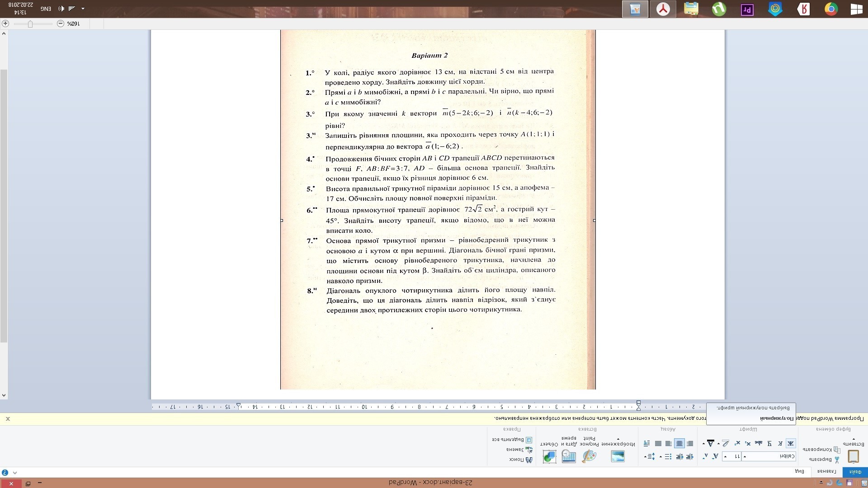Open the font size dropdown showing 11
Screen dimensions: 868x488
tap(726, 456)
